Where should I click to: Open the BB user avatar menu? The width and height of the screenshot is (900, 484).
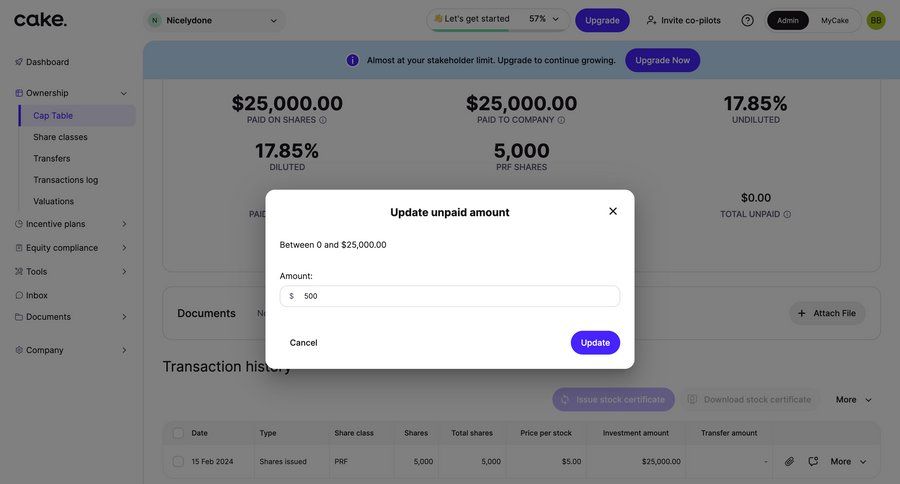(x=876, y=20)
